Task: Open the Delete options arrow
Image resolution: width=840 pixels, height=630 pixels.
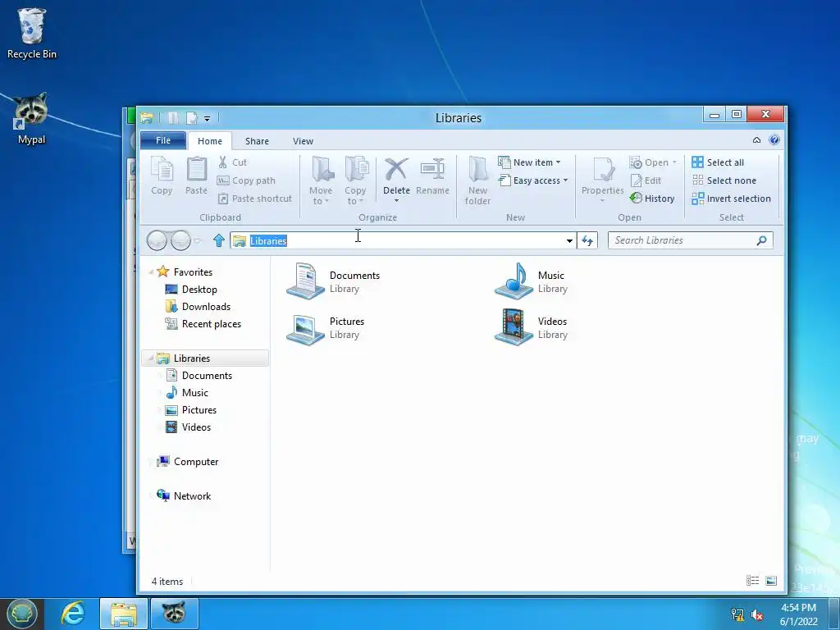Action: pos(396,200)
